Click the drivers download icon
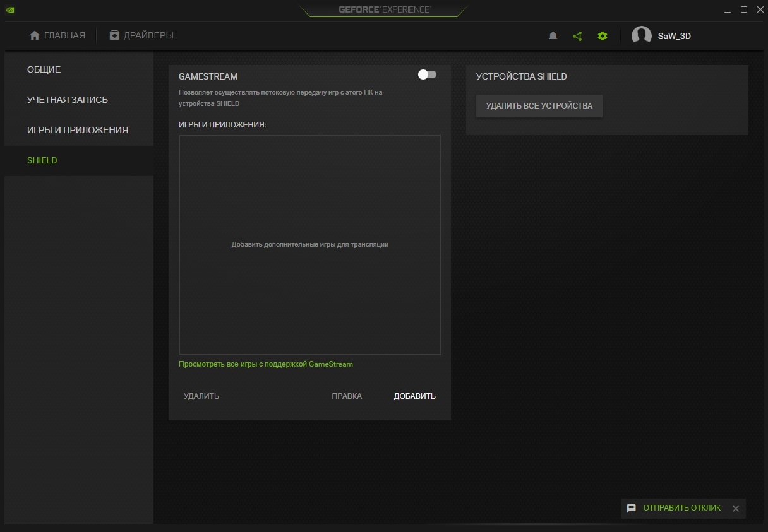The image size is (768, 532). (x=114, y=35)
